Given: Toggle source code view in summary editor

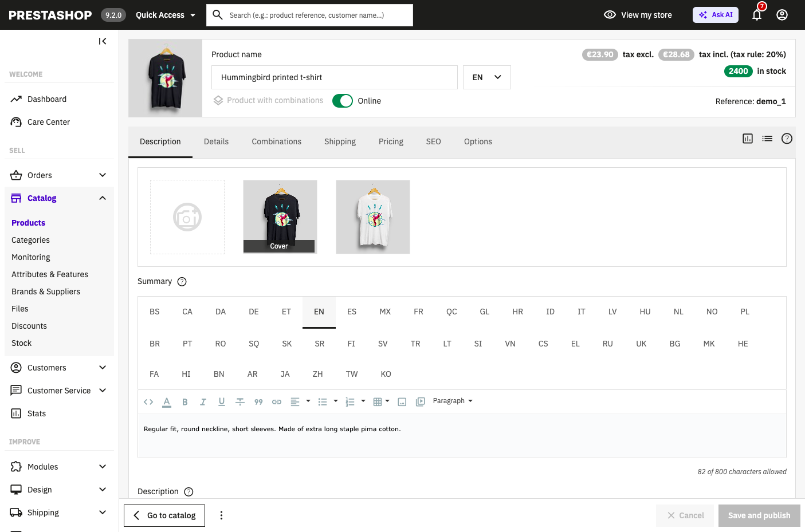Looking at the screenshot, I should (148, 402).
